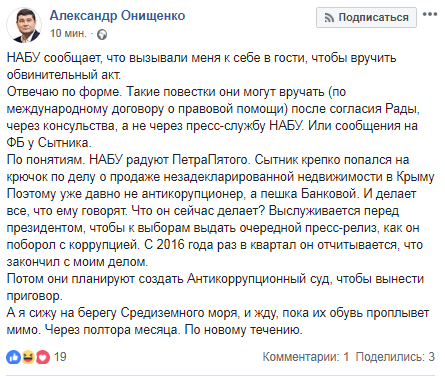Click the RSS feed icon on Подписаться
445x376 pixels.
tap(329, 18)
